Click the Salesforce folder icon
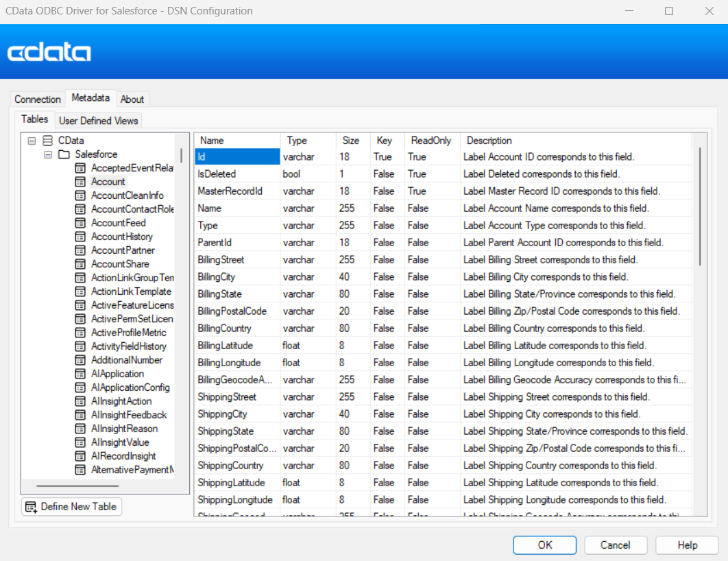This screenshot has width=728, height=561. [64, 154]
